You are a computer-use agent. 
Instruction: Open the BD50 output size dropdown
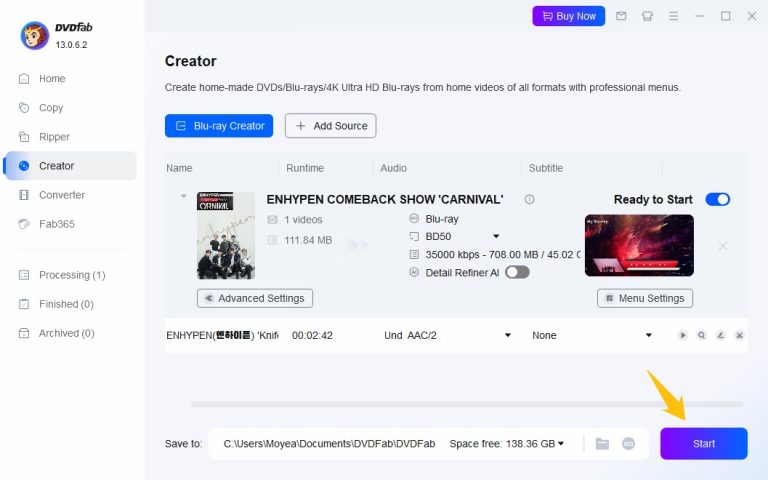point(496,237)
